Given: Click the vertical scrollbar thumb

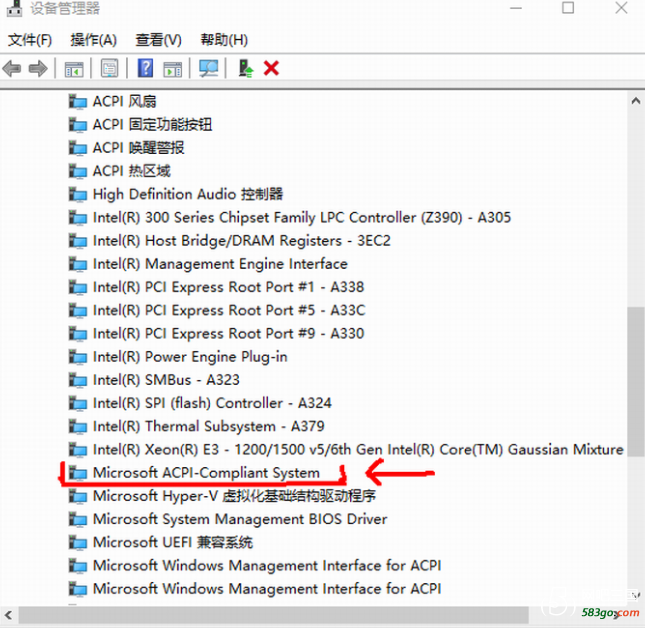Looking at the screenshot, I should [x=636, y=381].
